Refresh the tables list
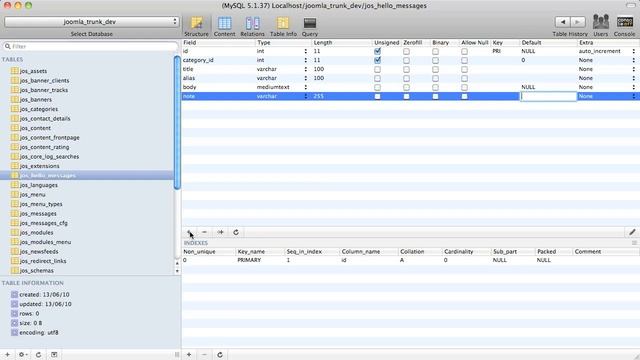The height and width of the screenshot is (360, 640). (38, 354)
